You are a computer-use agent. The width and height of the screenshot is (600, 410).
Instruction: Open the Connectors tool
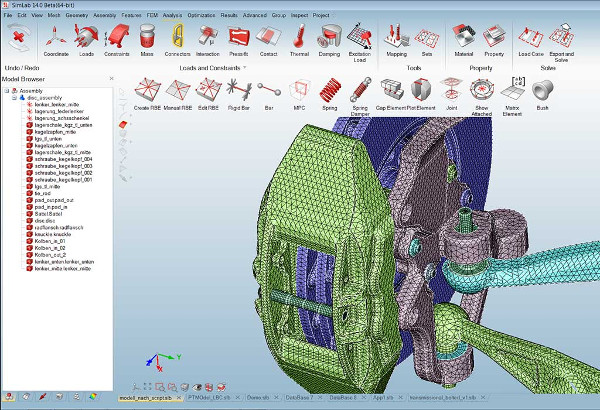point(177,40)
